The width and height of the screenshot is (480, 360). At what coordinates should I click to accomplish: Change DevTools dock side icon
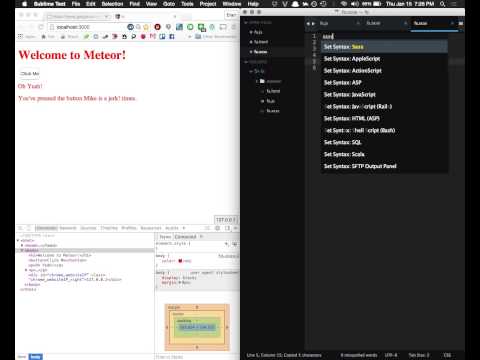pyautogui.click(x=227, y=228)
